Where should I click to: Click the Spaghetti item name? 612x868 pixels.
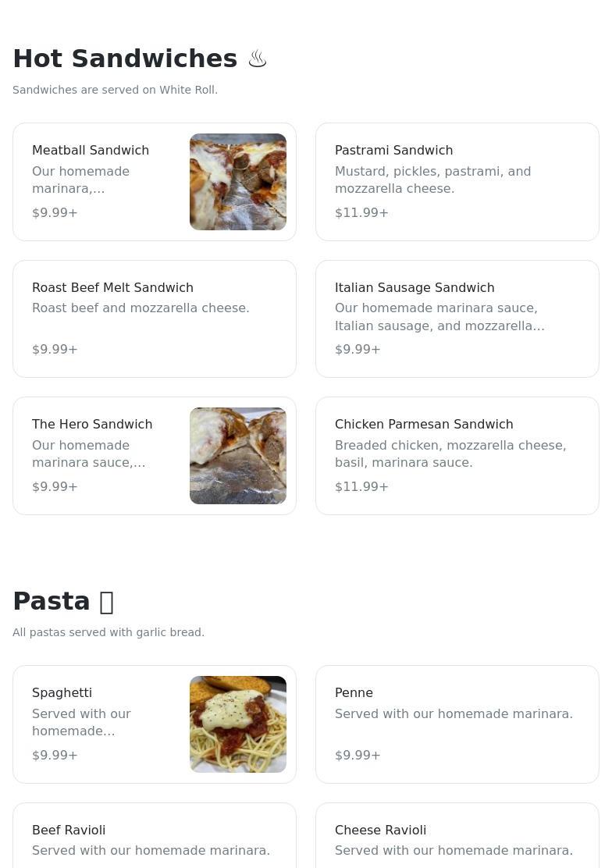[x=62, y=693]
